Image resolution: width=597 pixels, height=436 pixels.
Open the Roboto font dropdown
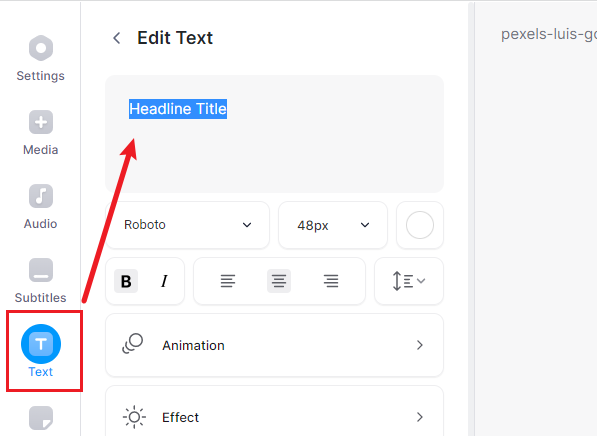coord(187,225)
